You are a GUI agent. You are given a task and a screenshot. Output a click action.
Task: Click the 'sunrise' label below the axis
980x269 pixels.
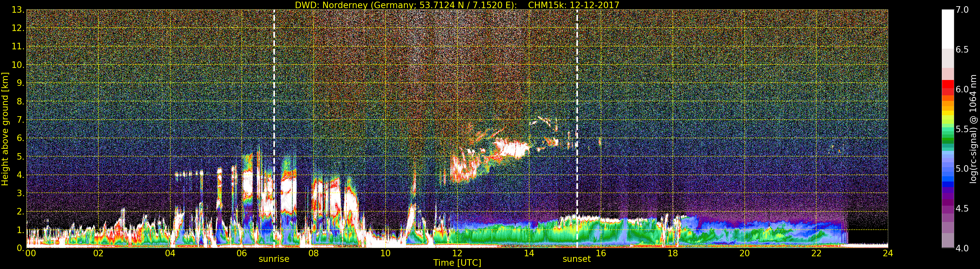click(274, 259)
